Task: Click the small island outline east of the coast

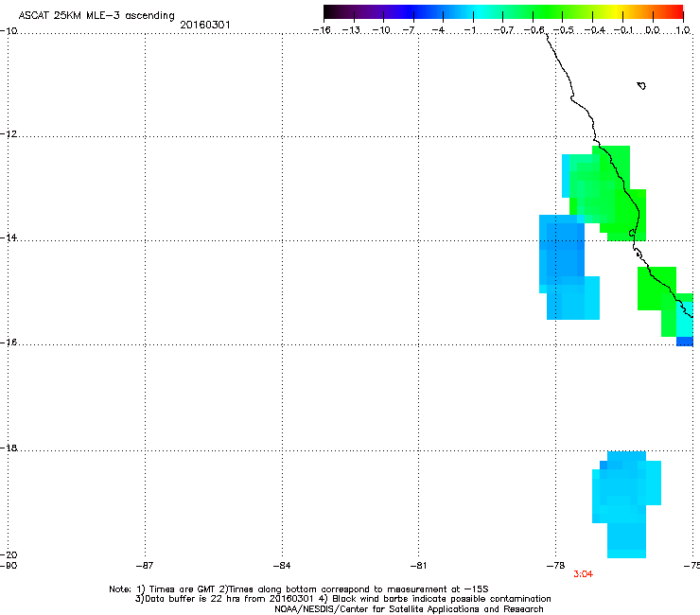Action: [641, 86]
